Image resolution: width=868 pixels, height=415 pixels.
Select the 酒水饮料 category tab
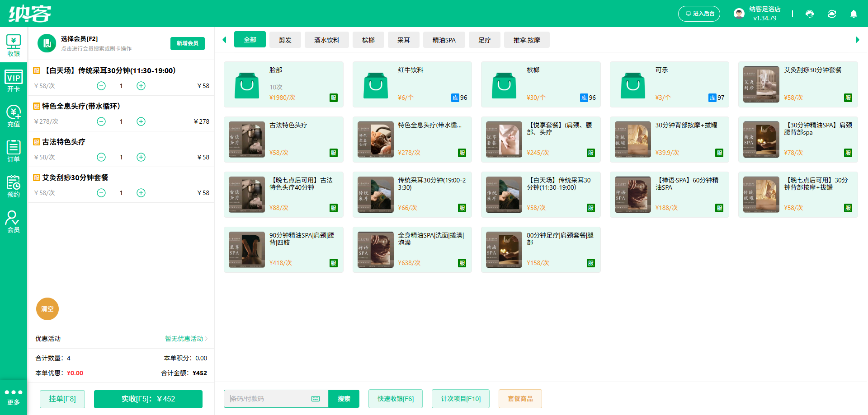pos(327,40)
